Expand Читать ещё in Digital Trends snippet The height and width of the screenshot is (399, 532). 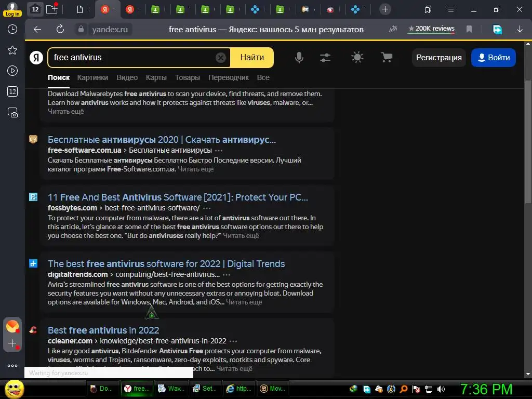pos(244,302)
